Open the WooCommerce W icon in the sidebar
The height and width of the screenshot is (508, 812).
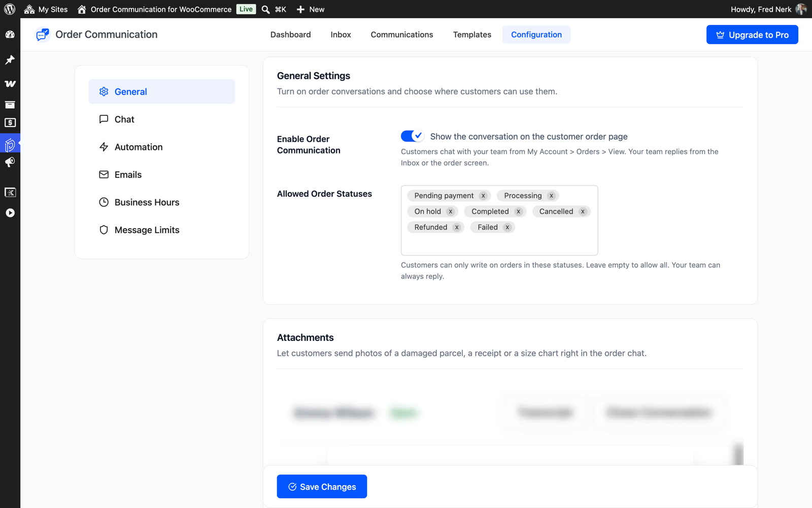[x=10, y=84]
